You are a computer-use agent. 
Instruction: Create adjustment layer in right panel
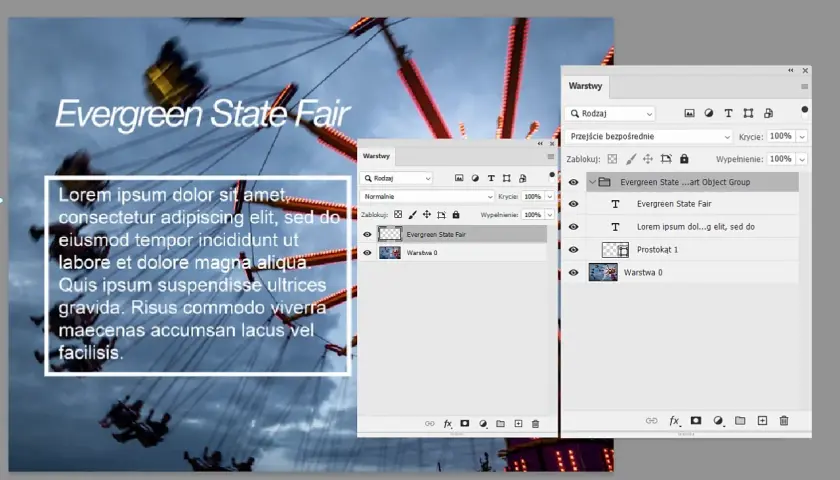coord(718,421)
